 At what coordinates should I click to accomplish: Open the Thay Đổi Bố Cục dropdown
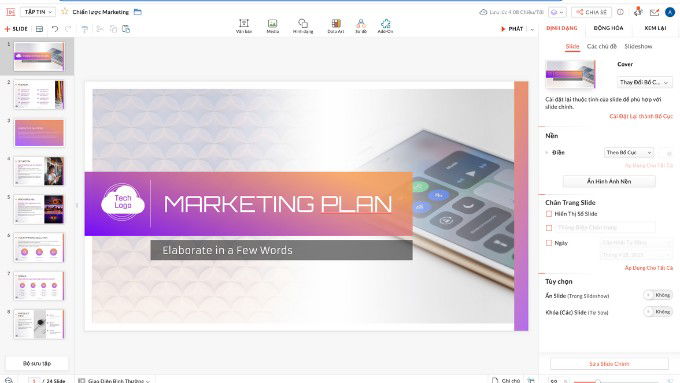644,82
